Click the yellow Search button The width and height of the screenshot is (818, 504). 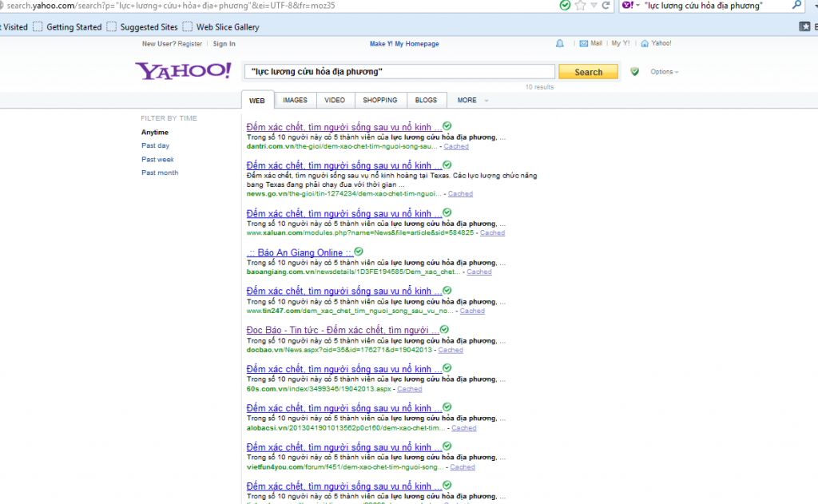pyautogui.click(x=589, y=72)
